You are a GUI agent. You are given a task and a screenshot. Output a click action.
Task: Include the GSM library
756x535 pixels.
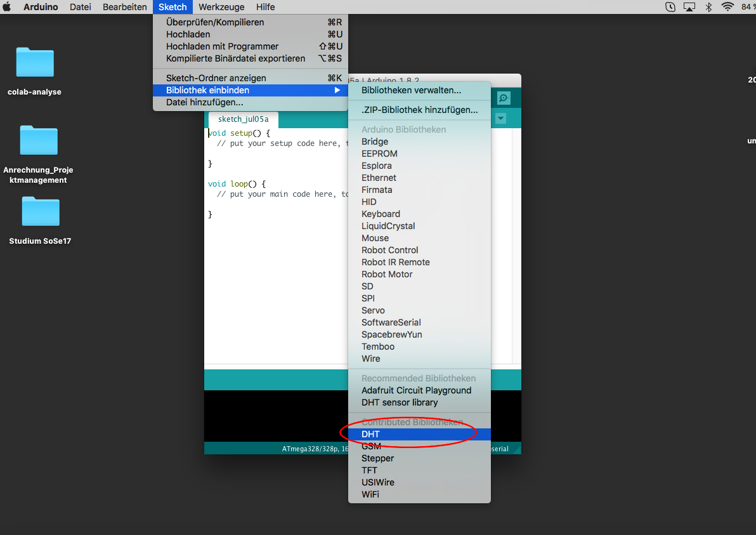[419, 447]
